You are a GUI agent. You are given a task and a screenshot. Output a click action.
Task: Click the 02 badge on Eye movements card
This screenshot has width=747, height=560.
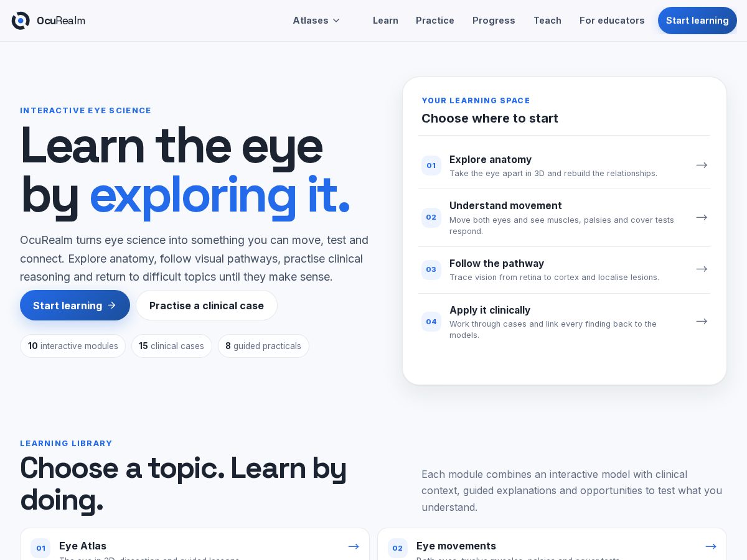[x=398, y=548]
